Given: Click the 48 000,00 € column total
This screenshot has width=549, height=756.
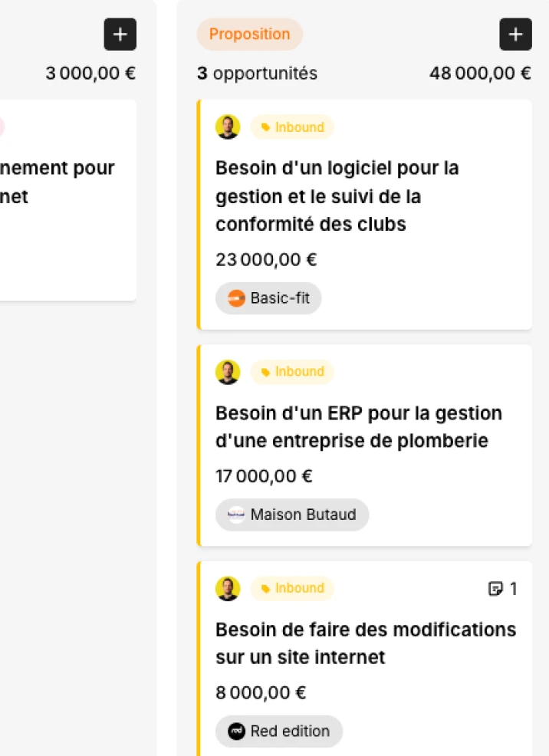Looking at the screenshot, I should [480, 74].
